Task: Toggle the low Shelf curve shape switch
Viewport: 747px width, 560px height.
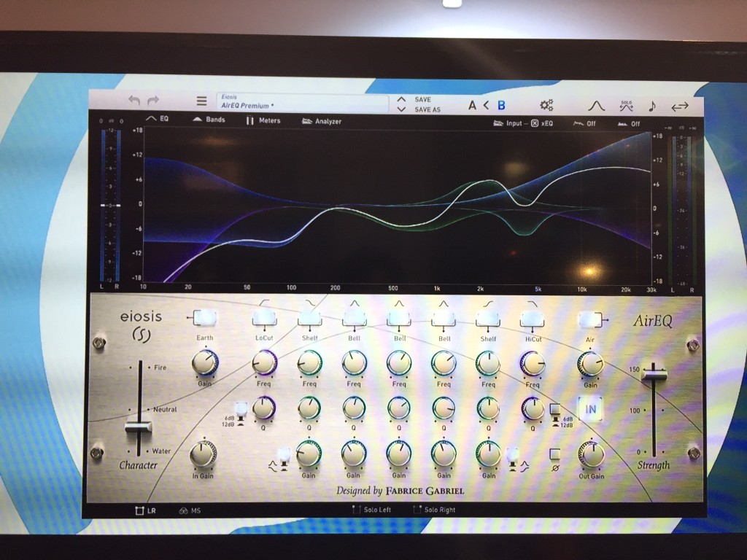Action: tap(284, 454)
